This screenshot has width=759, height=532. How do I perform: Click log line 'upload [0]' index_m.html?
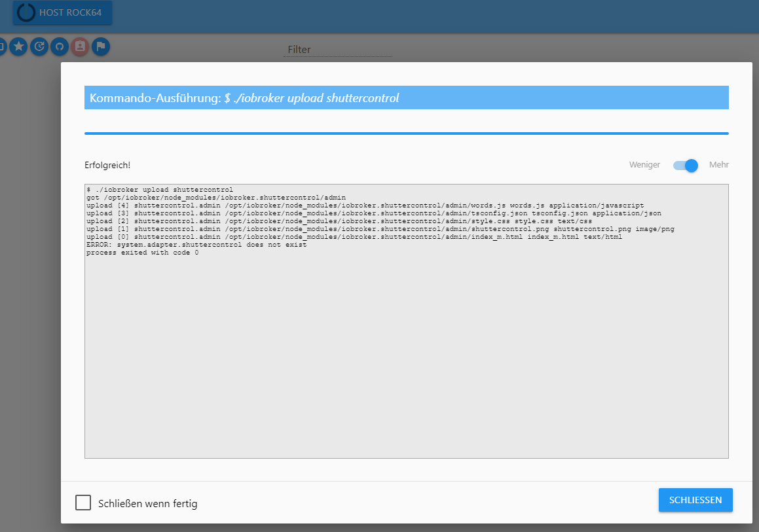(x=354, y=237)
